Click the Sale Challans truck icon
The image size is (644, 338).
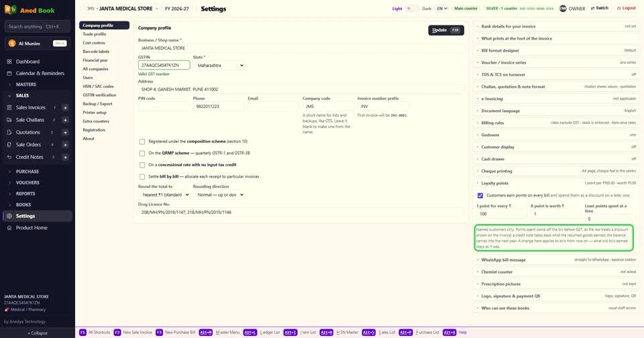[9, 120]
